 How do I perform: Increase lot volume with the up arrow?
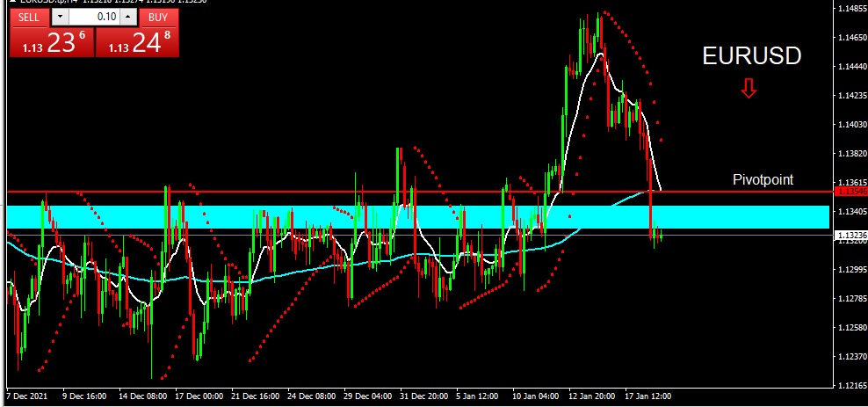pyautogui.click(x=128, y=18)
